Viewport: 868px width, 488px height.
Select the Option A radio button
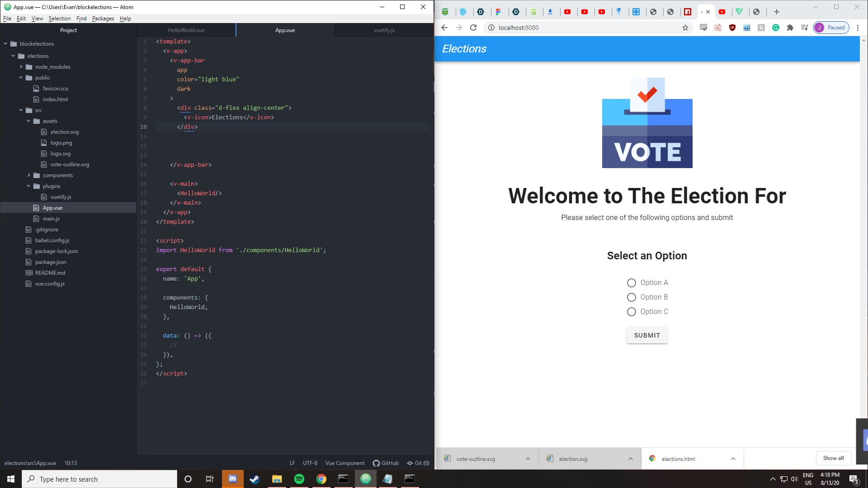point(632,283)
